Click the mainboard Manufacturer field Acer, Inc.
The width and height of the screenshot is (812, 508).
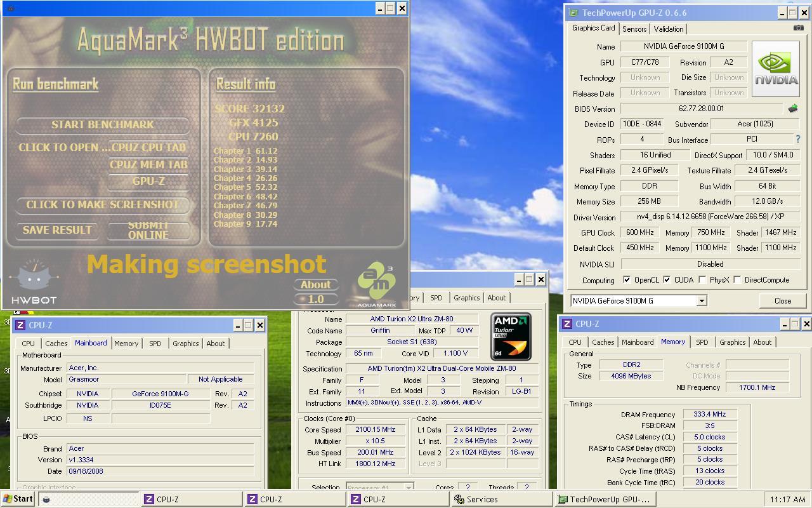pyautogui.click(x=160, y=368)
